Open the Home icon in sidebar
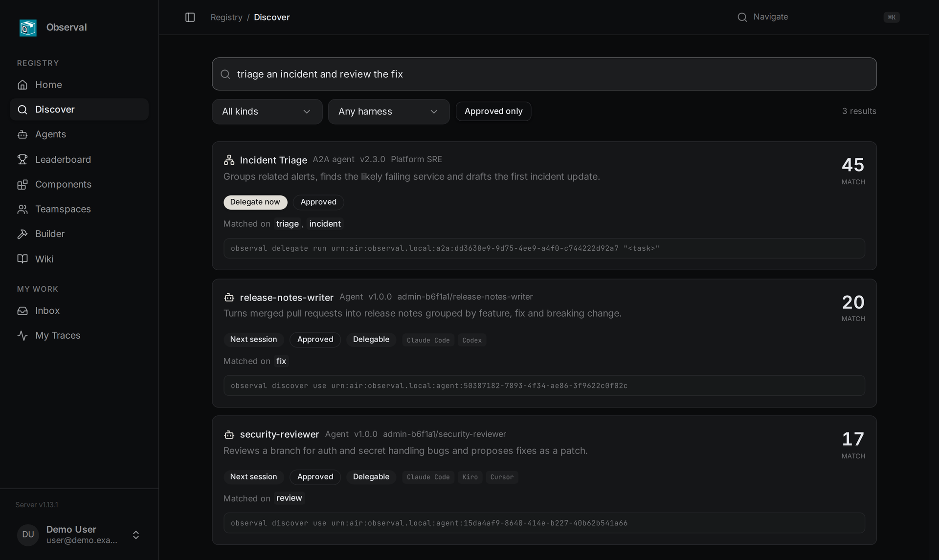939x560 pixels. (22, 85)
